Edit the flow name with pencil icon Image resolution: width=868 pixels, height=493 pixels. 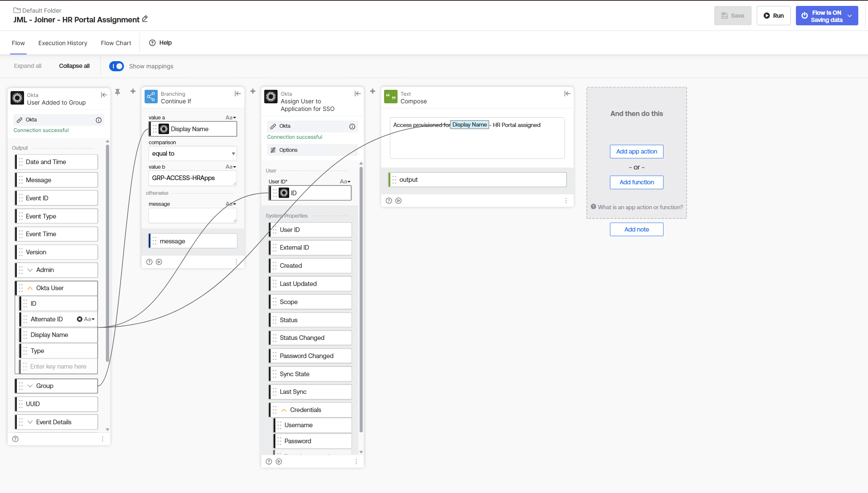coord(145,19)
